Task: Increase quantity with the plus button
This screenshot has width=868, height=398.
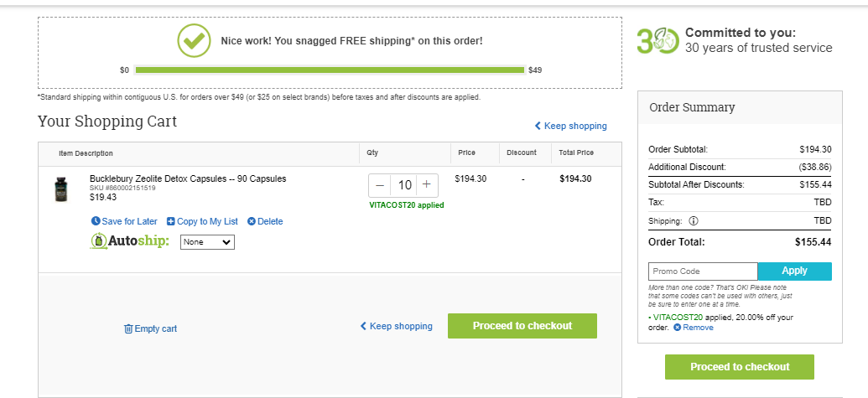Action: pyautogui.click(x=426, y=185)
